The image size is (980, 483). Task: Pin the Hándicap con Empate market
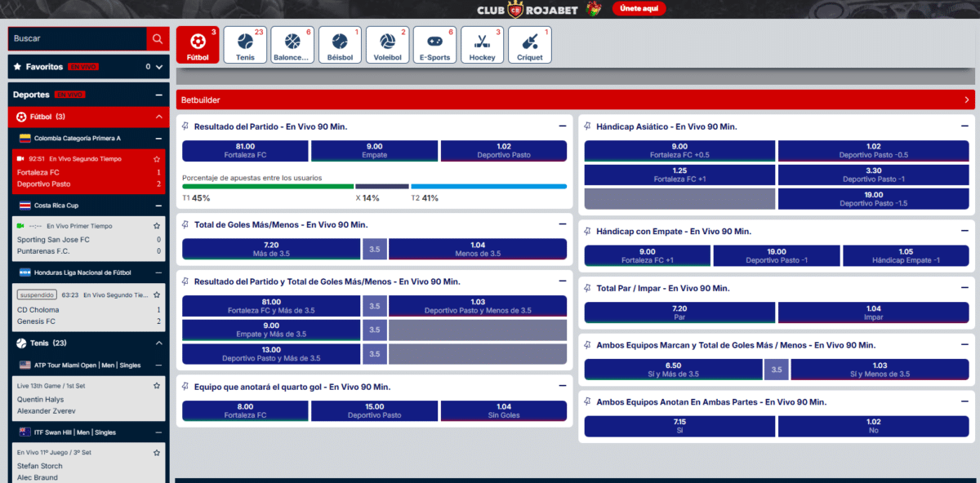click(589, 232)
